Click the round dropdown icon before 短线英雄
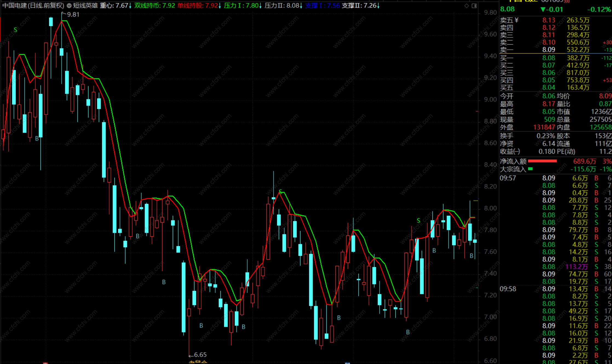This screenshot has height=364, width=612. (x=69, y=5)
